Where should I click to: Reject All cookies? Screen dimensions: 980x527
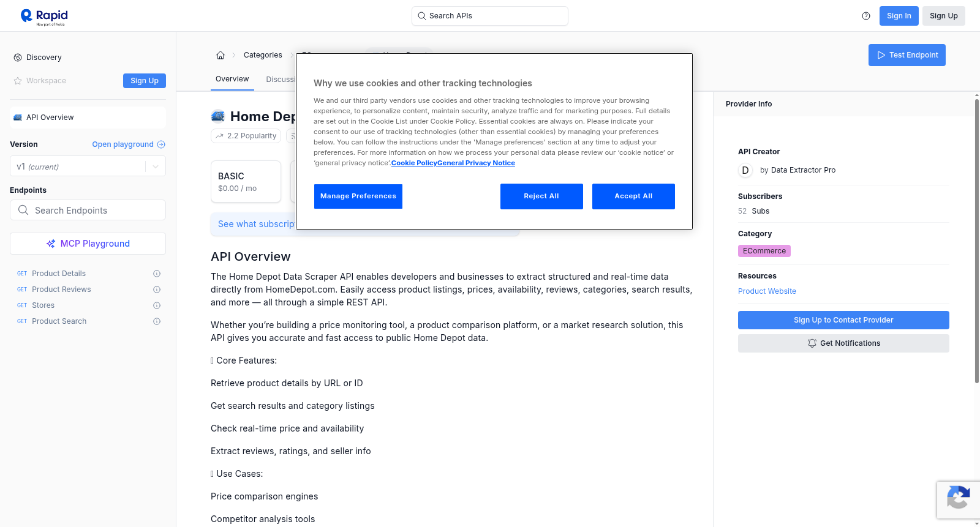tap(541, 196)
